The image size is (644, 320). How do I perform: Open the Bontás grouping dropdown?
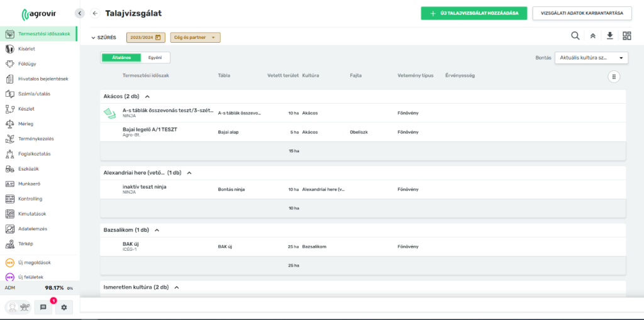tap(591, 58)
